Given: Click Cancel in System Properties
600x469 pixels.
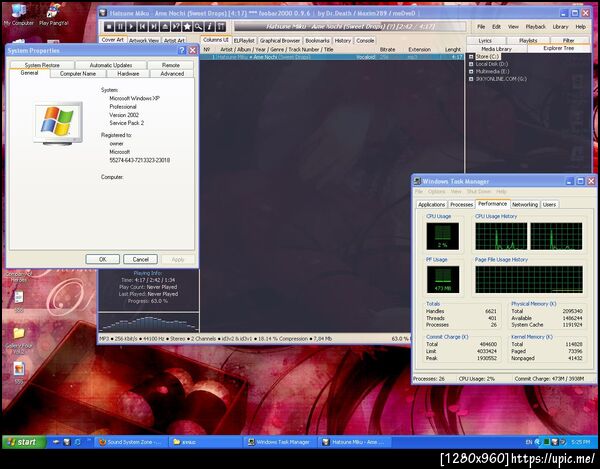Looking at the screenshot, I should [x=140, y=259].
